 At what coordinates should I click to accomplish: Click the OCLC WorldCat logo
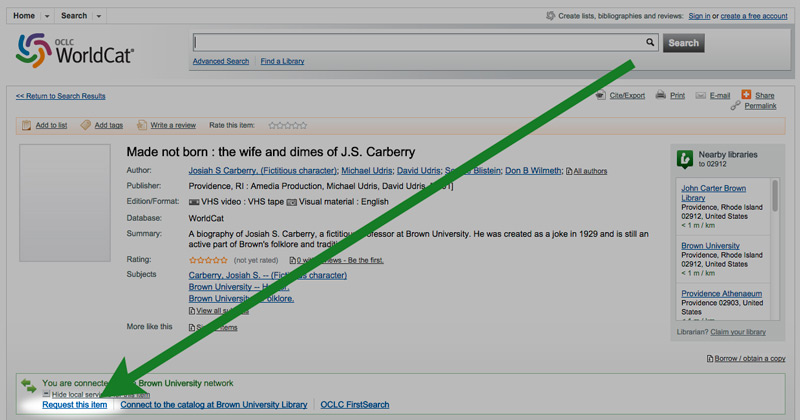point(75,51)
